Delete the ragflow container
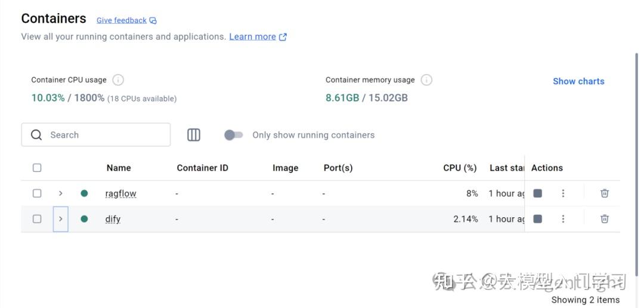The height and width of the screenshot is (308, 644). point(604,193)
